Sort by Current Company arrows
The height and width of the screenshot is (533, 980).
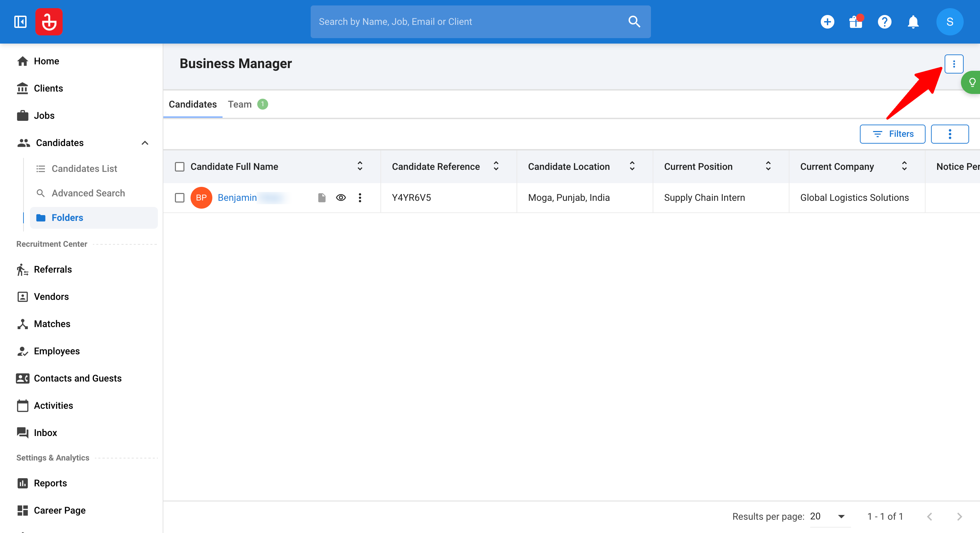pyautogui.click(x=904, y=166)
